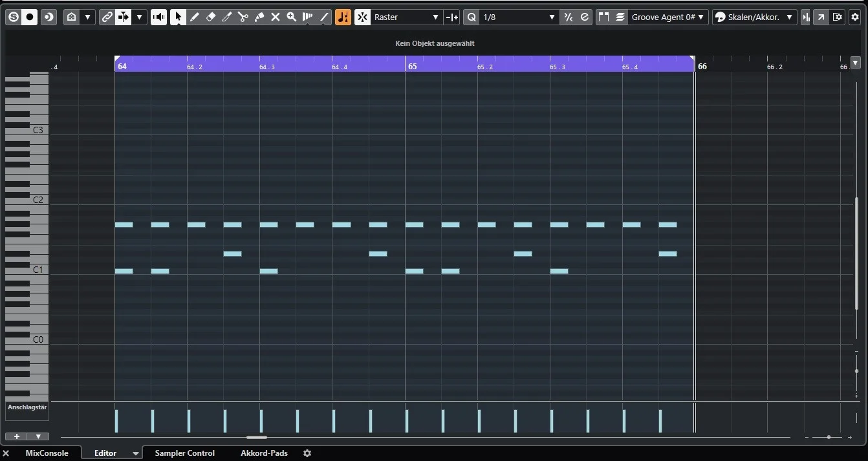This screenshot has height=461, width=868.
Task: Click ruler position 64.3
Action: click(267, 67)
